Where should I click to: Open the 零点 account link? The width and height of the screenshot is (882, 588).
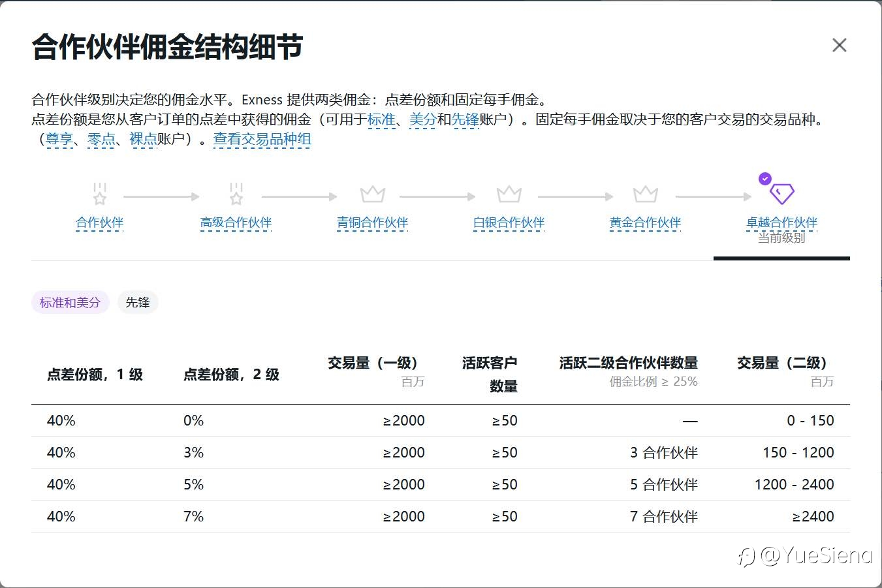(101, 139)
